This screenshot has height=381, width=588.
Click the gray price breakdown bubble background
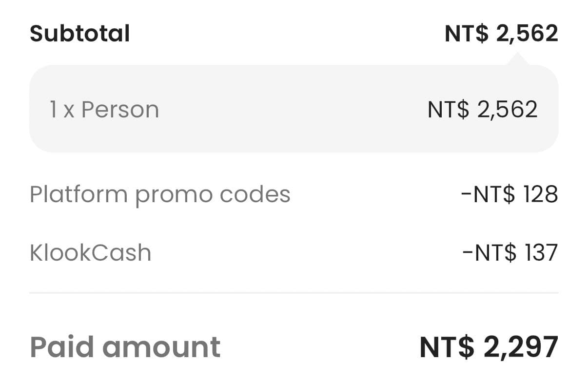click(294, 108)
